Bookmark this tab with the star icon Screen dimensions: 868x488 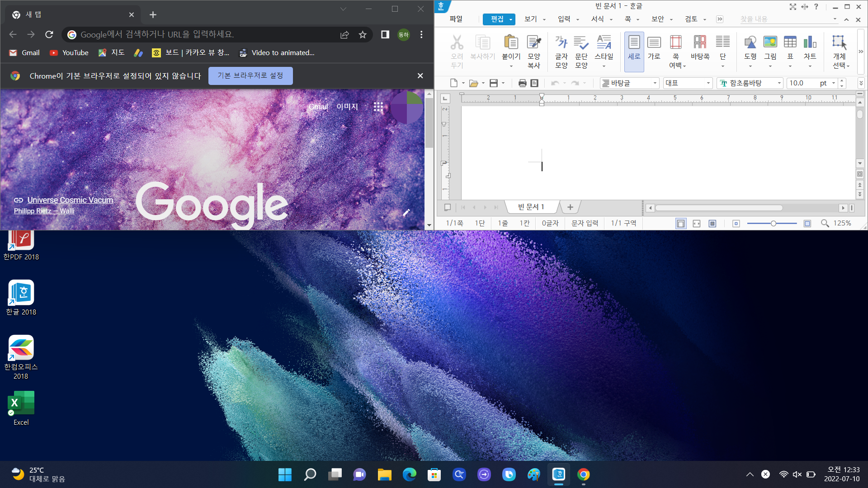363,35
